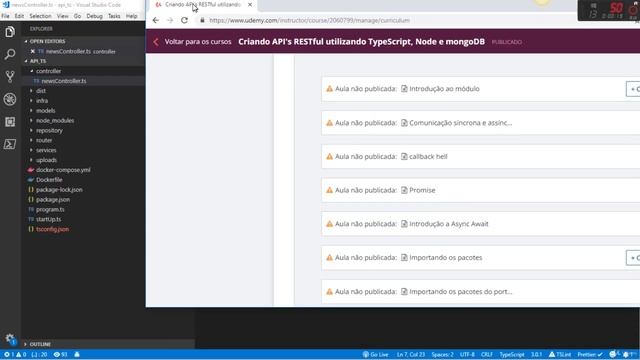
Task: Click warning icon beside callback hell
Action: pos(329,156)
